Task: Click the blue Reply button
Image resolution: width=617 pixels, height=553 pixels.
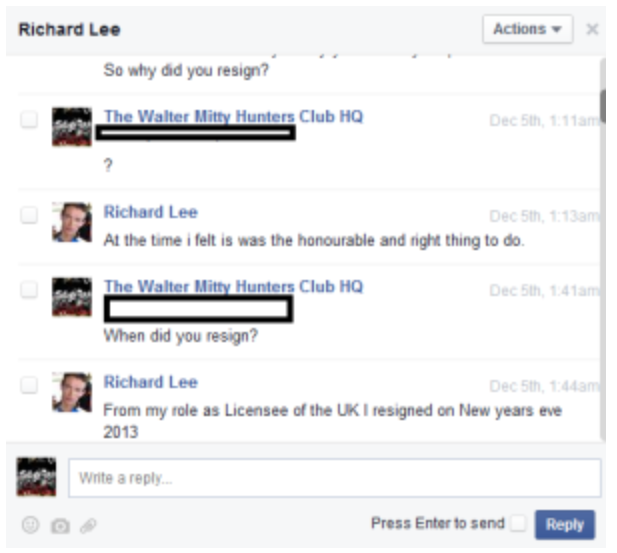Action: coord(565,524)
